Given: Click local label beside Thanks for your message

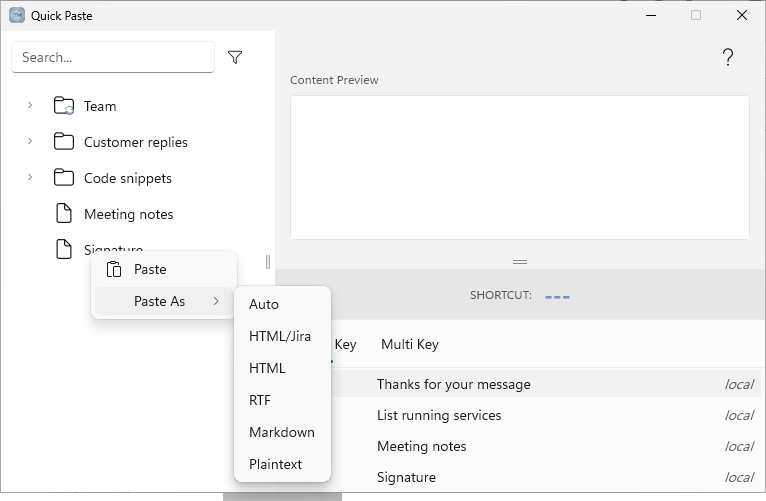Looking at the screenshot, I should 739,385.
